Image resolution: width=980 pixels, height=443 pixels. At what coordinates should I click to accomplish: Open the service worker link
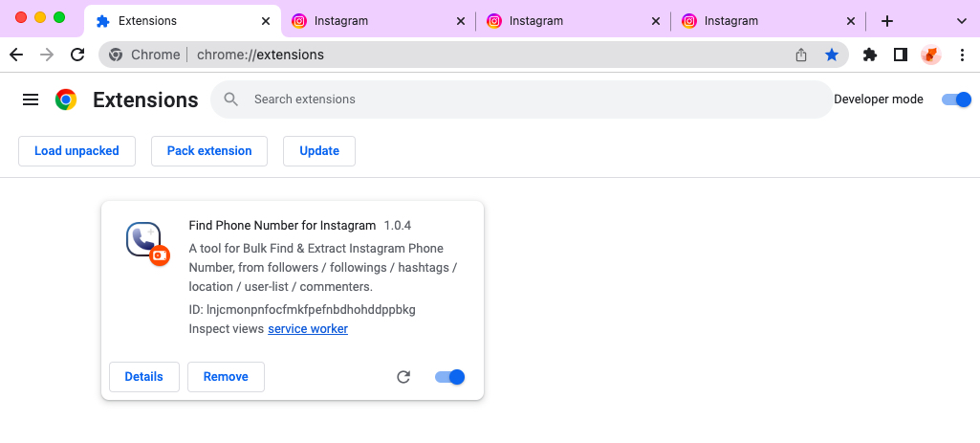pos(308,329)
